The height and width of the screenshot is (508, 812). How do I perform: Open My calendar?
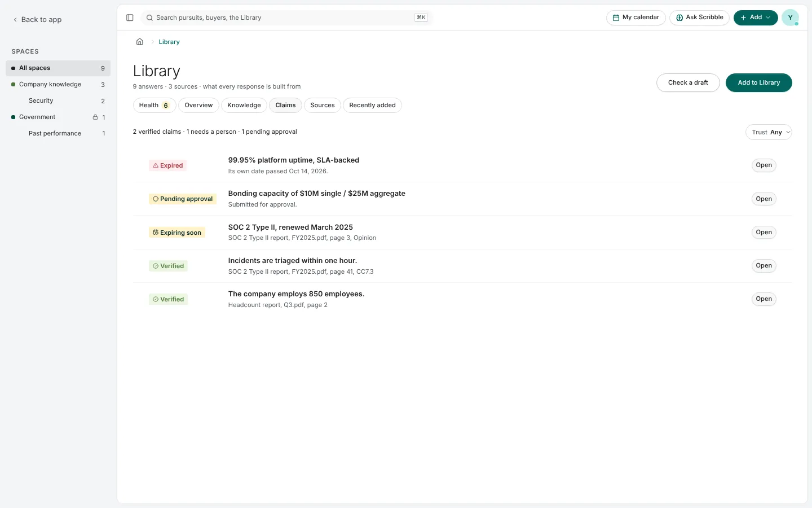point(636,17)
